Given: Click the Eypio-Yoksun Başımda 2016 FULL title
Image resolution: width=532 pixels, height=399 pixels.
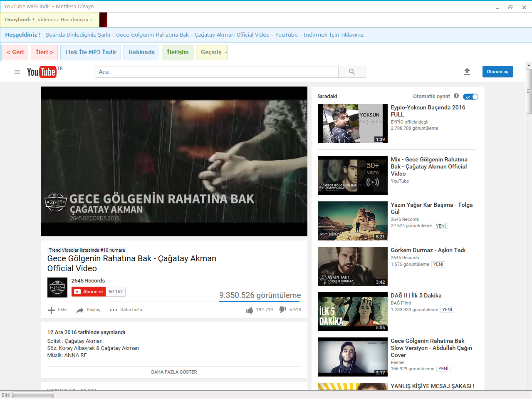Looking at the screenshot, I should tap(428, 111).
